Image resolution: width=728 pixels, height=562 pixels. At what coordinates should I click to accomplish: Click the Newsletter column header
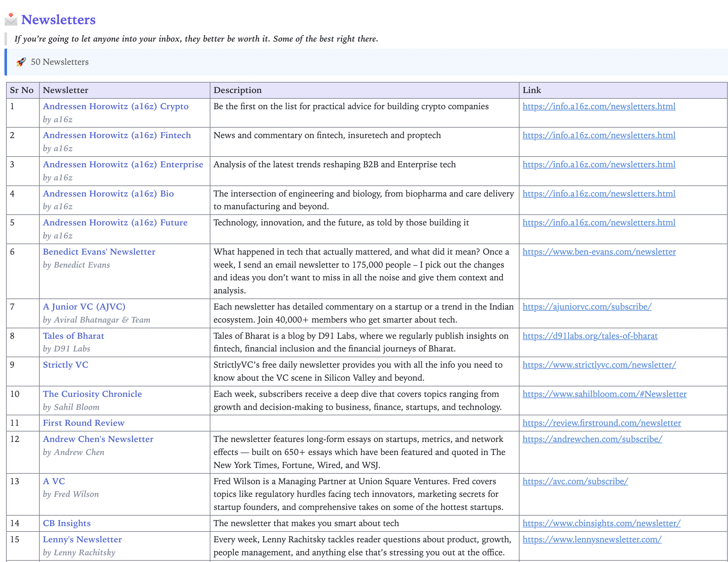coord(125,90)
